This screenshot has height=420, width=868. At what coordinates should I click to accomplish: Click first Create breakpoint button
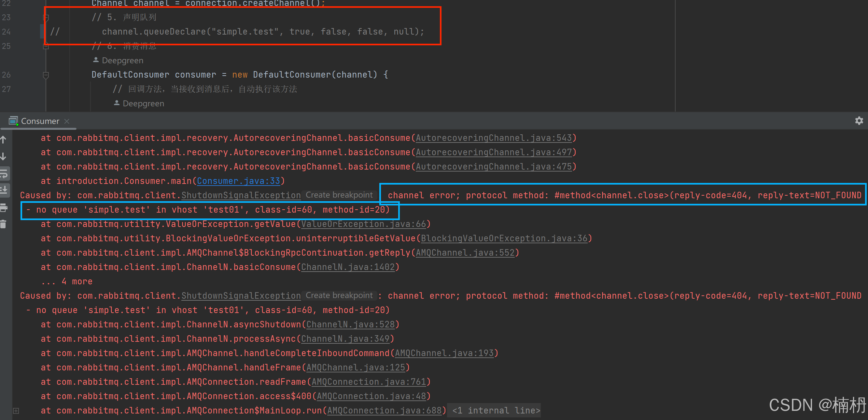(339, 195)
